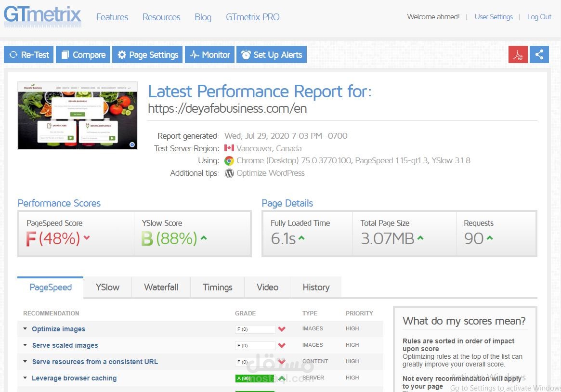Click the report generated date text
Image resolution: width=561 pixels, height=392 pixels.
tap(286, 136)
